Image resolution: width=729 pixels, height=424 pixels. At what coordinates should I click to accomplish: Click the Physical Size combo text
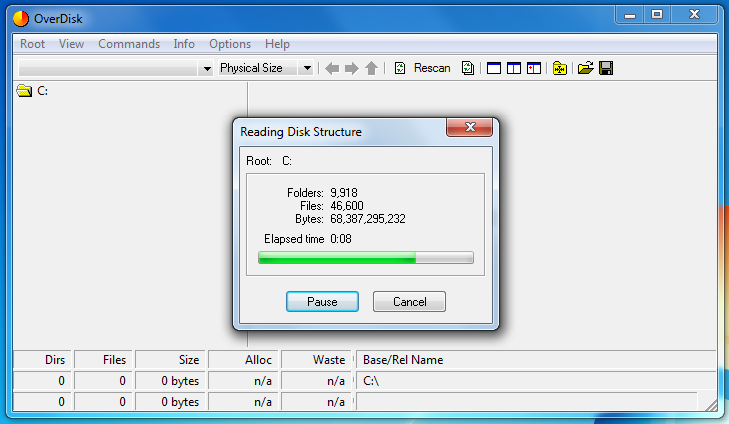(251, 68)
